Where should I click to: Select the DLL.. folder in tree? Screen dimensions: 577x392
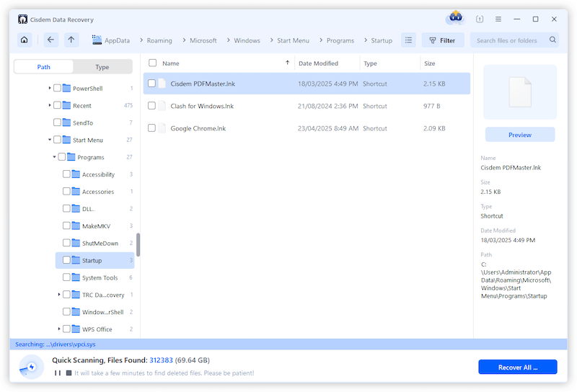89,209
